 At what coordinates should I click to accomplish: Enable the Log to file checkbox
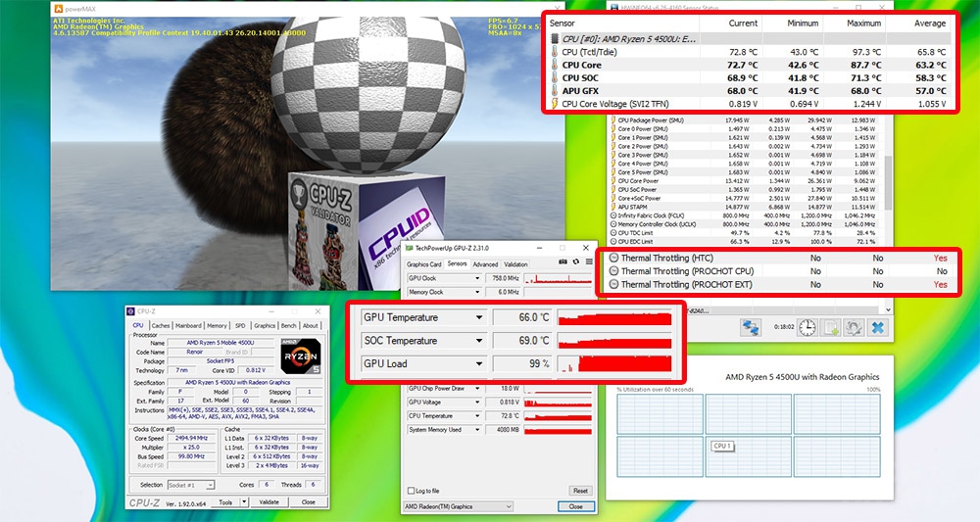coord(411,491)
